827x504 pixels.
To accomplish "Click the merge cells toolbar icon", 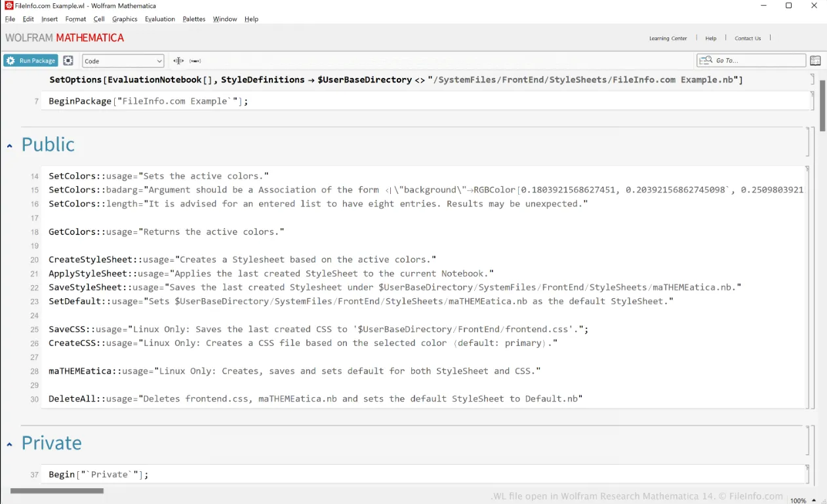I will pos(195,61).
